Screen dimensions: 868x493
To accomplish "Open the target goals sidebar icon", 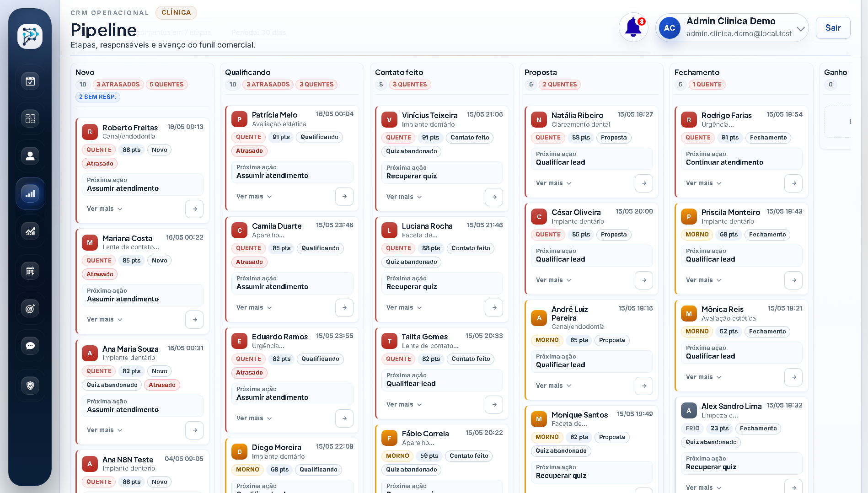I will 30,309.
